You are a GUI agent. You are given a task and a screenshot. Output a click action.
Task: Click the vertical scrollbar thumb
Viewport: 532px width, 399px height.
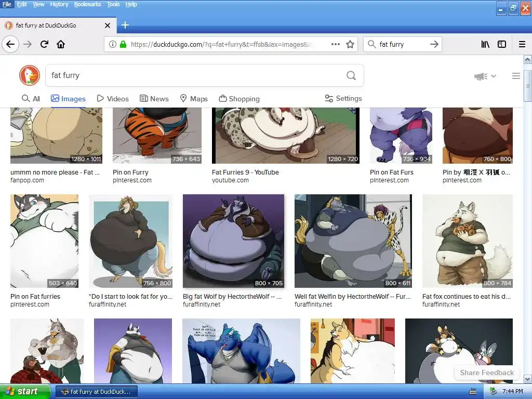tap(528, 86)
